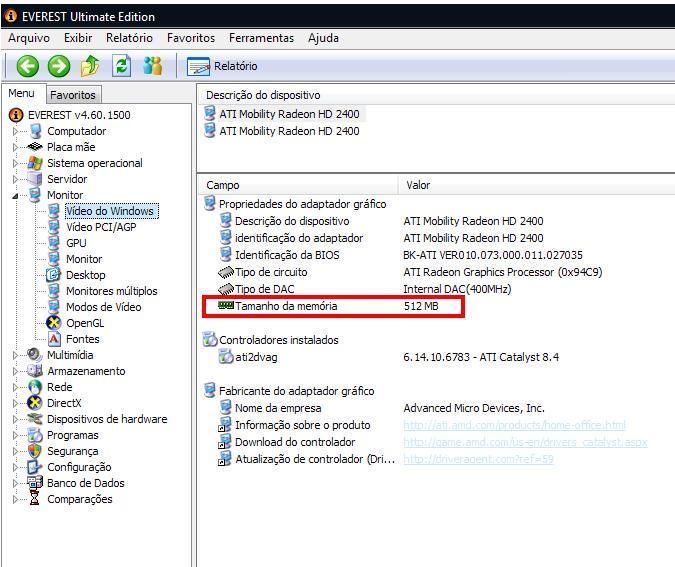Viewport: 675px width, 567px height.
Task: Click the Multimídia speaker icon
Action: (34, 355)
